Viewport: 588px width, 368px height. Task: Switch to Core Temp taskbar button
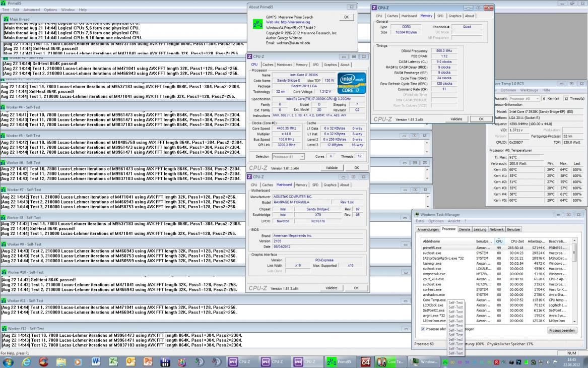[390, 362]
